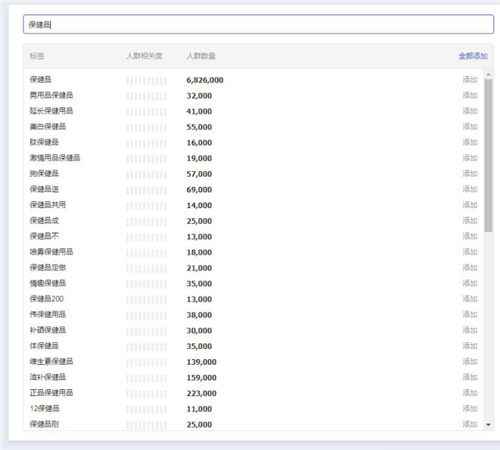Click relevance bar of the 6,826,000 row
500x450 pixels.
146,80
